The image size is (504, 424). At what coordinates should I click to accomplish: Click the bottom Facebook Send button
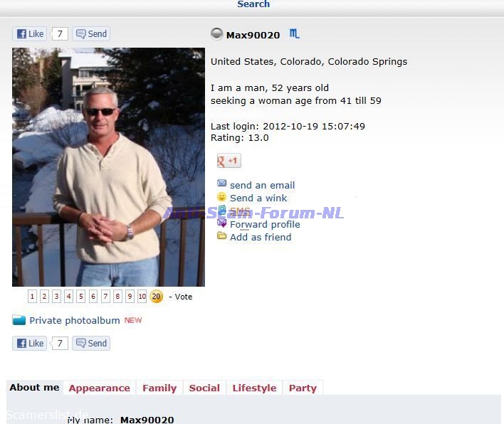pos(91,343)
